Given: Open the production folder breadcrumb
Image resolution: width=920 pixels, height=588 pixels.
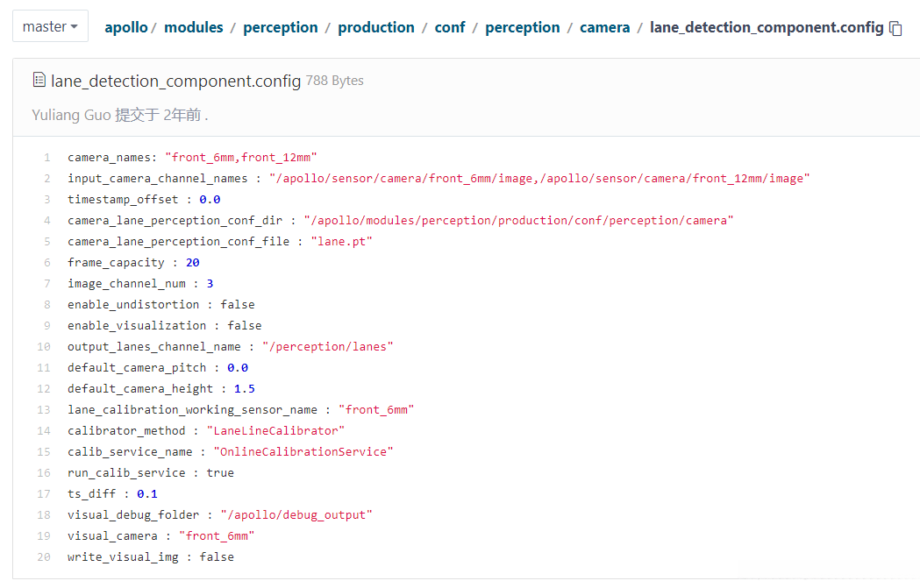Looking at the screenshot, I should click(375, 27).
